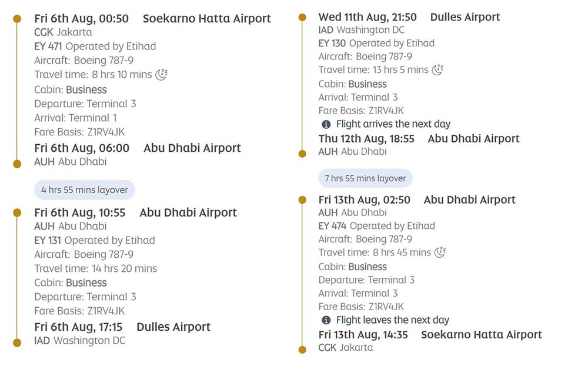Click flight number EY 131
Screen dimensions: 588x369
click(48, 240)
